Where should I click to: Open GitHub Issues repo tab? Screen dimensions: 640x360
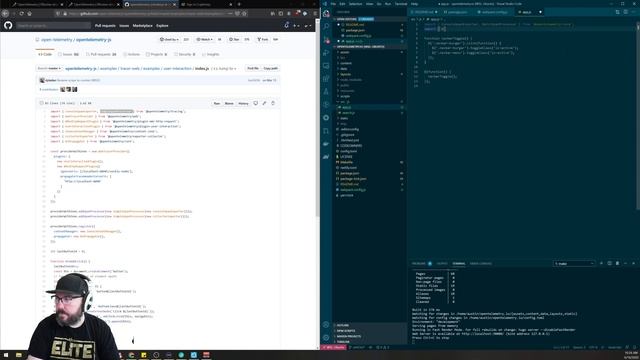pos(68,54)
